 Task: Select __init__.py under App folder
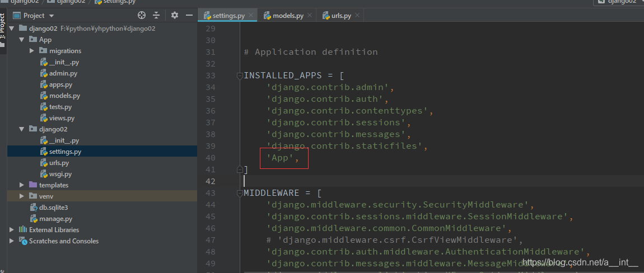pos(64,63)
